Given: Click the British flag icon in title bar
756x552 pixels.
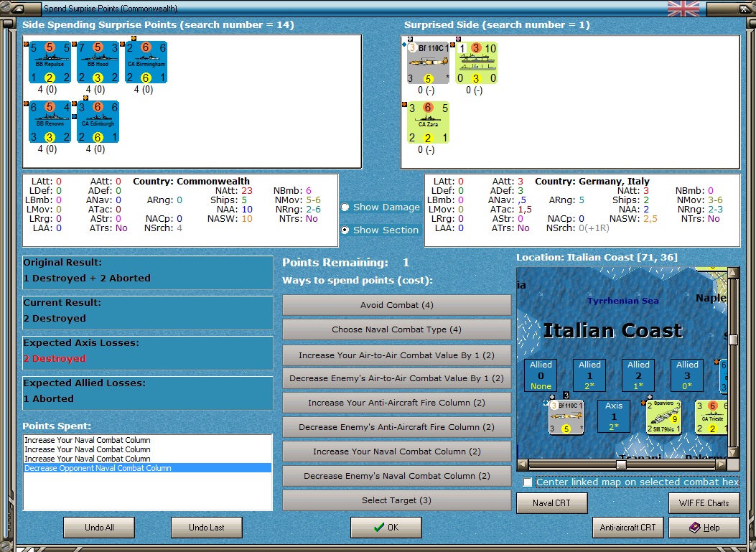Looking at the screenshot, I should (683, 8).
